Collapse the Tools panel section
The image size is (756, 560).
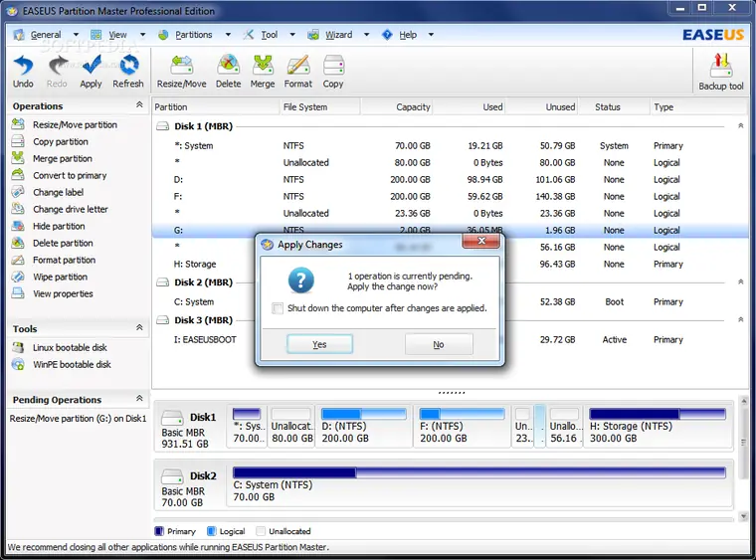139,328
